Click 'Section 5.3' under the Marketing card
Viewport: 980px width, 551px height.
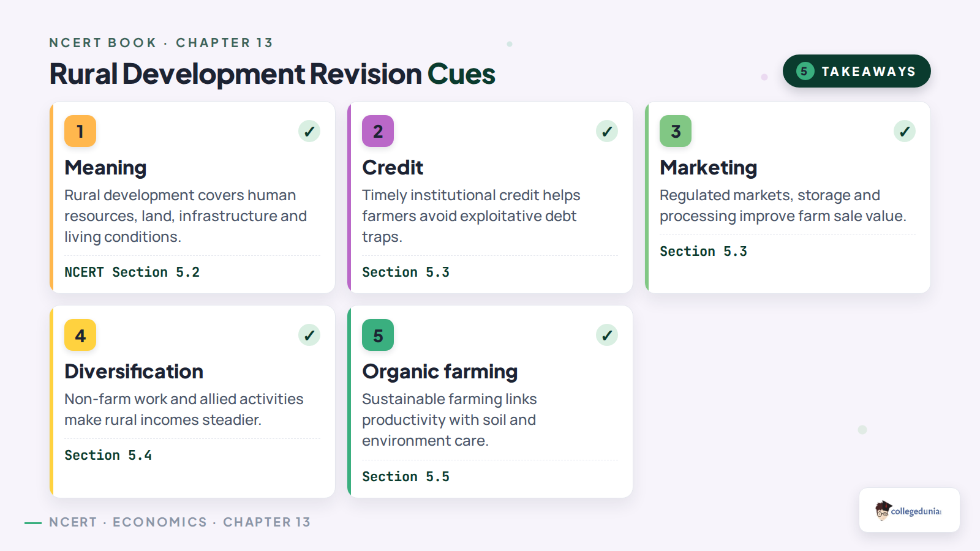pyautogui.click(x=703, y=251)
